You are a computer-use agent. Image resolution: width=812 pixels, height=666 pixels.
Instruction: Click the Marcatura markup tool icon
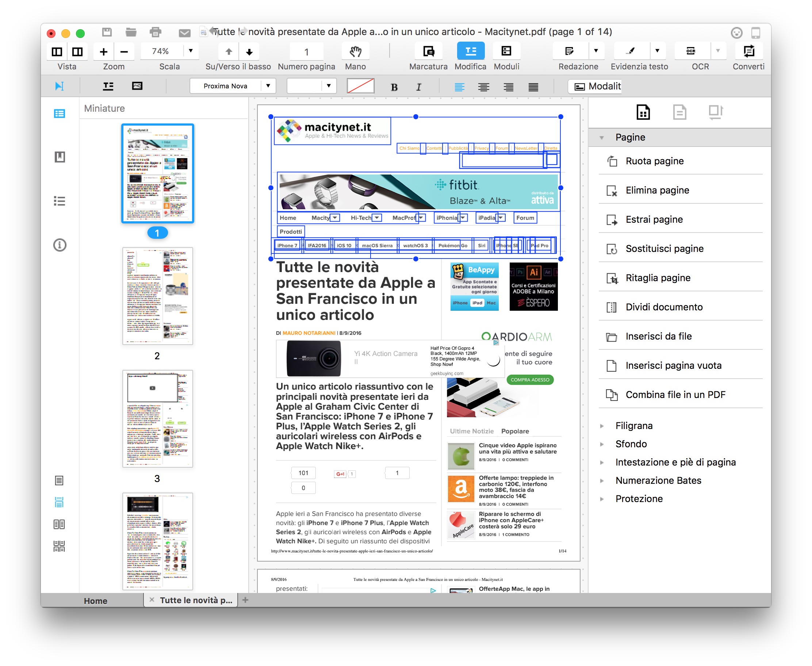tap(428, 51)
